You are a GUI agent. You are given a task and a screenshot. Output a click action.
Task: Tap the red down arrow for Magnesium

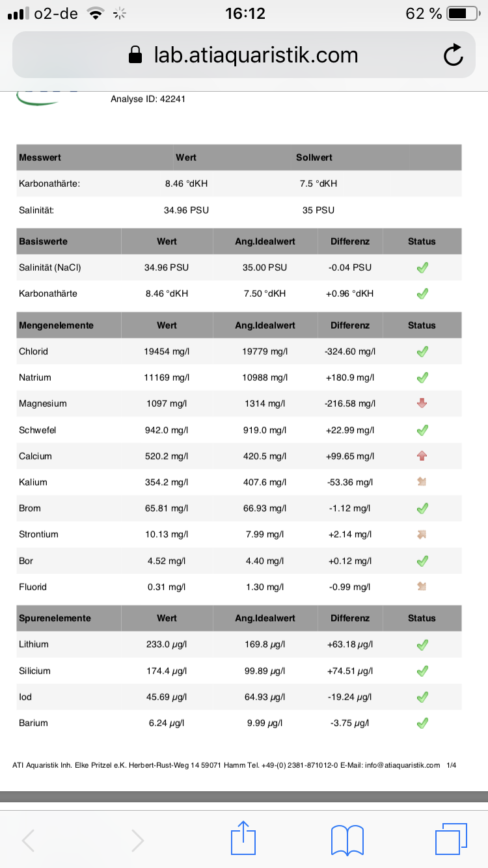coord(422,403)
